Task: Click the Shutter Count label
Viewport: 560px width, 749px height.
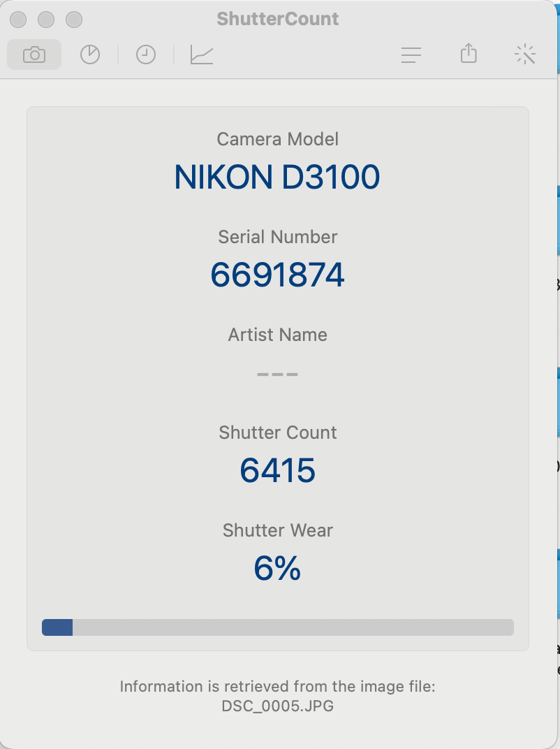Action: [277, 432]
